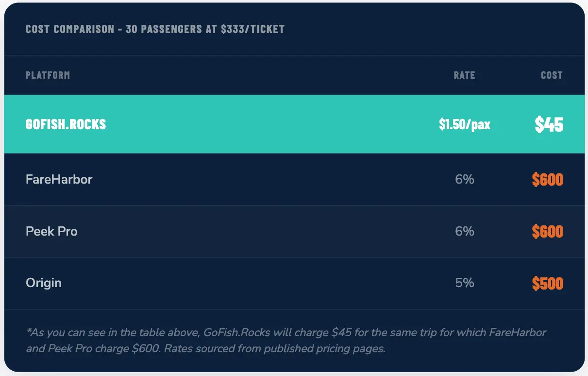Click the empty middle of the teal highlighted row
The width and height of the screenshot is (588, 376).
[x=272, y=124]
